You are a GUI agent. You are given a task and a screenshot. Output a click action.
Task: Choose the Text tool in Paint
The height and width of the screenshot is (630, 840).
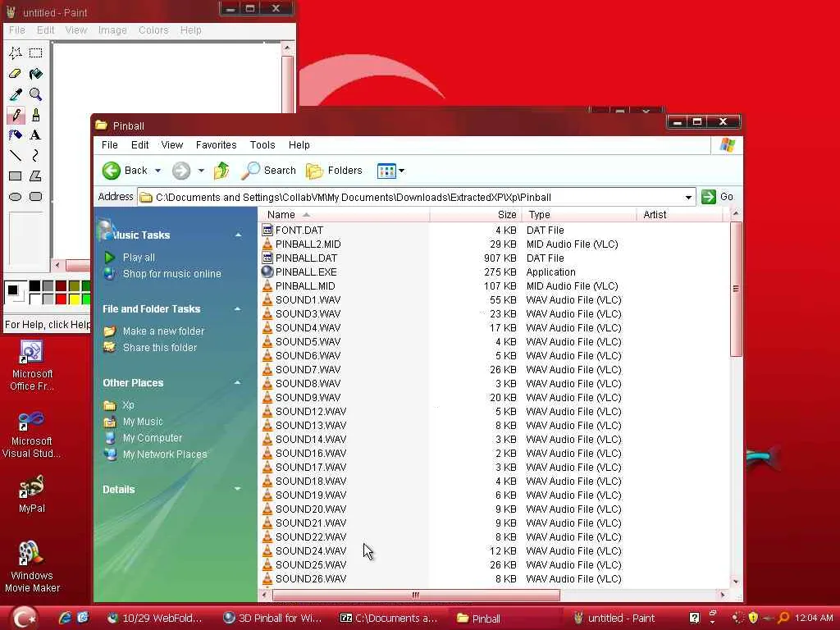click(36, 135)
